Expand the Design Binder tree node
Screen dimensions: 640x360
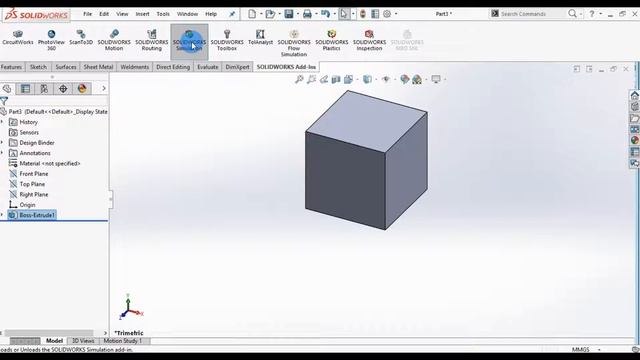pyautogui.click(x=2, y=142)
